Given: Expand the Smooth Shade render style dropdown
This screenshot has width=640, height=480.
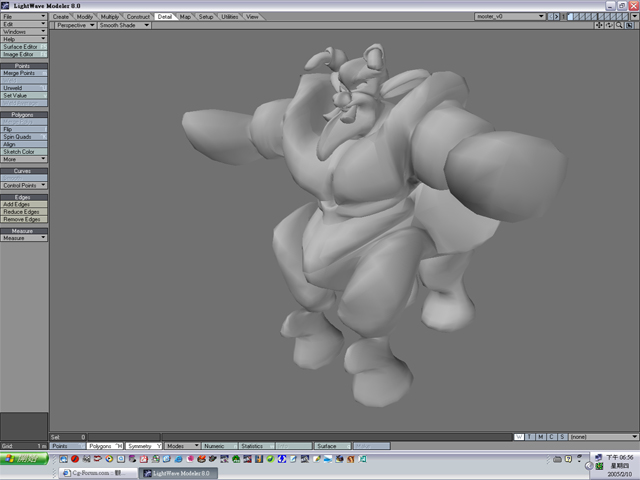Looking at the screenshot, I should [x=124, y=25].
